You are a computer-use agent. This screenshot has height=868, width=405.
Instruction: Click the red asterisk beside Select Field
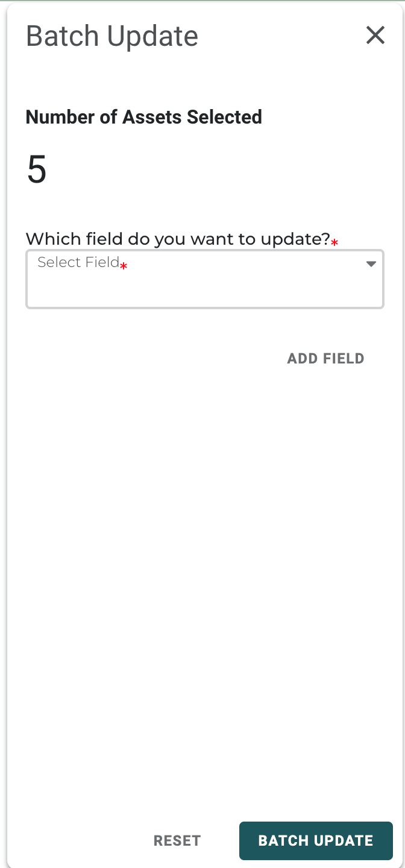pos(124,266)
